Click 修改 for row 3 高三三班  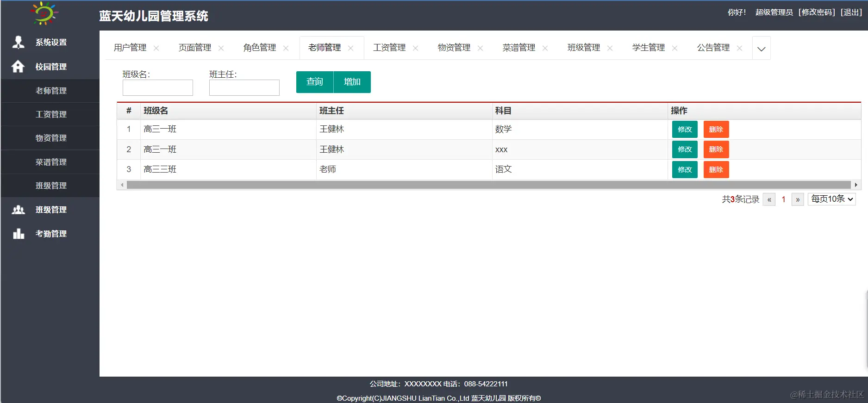[685, 170]
